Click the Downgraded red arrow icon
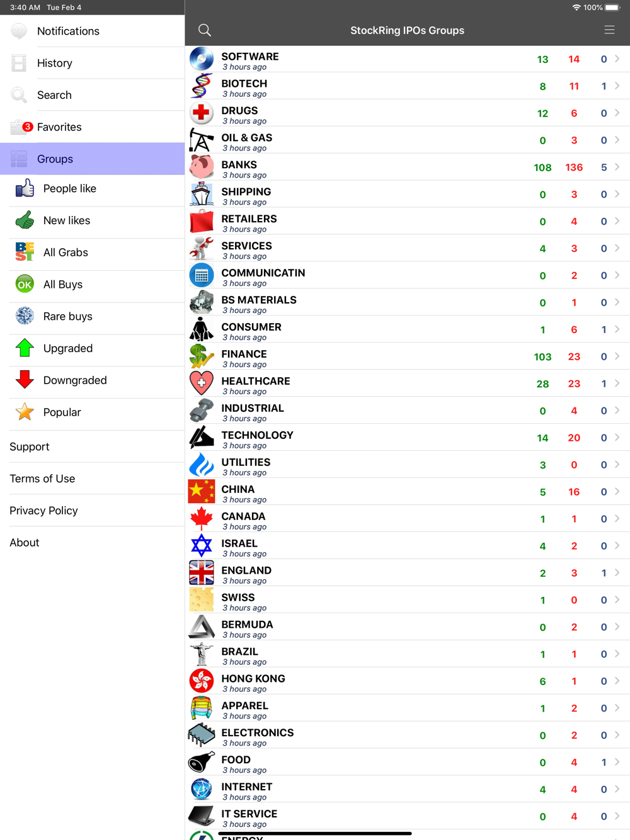Image resolution: width=630 pixels, height=840 pixels. click(25, 380)
